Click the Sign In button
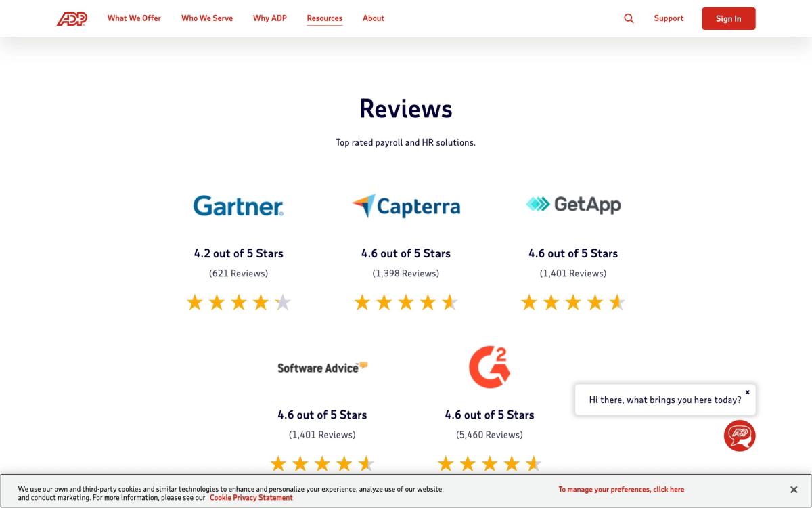This screenshot has width=812, height=508. tap(729, 19)
